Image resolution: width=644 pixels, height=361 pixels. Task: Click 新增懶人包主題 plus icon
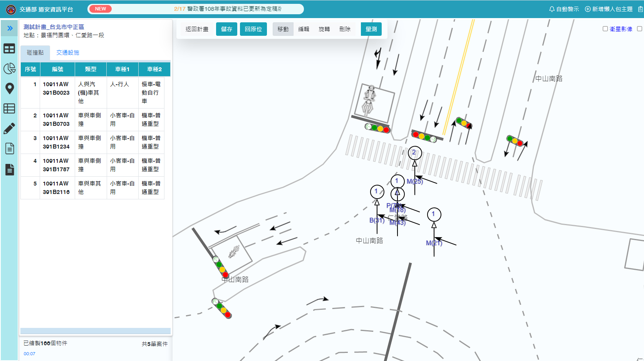click(588, 9)
